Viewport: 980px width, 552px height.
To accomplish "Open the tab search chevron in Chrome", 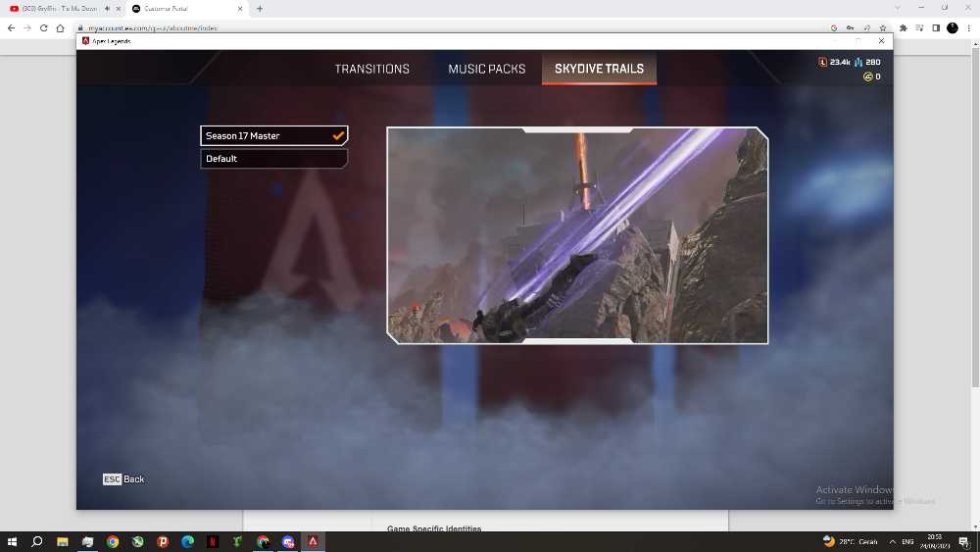I will coord(898,8).
